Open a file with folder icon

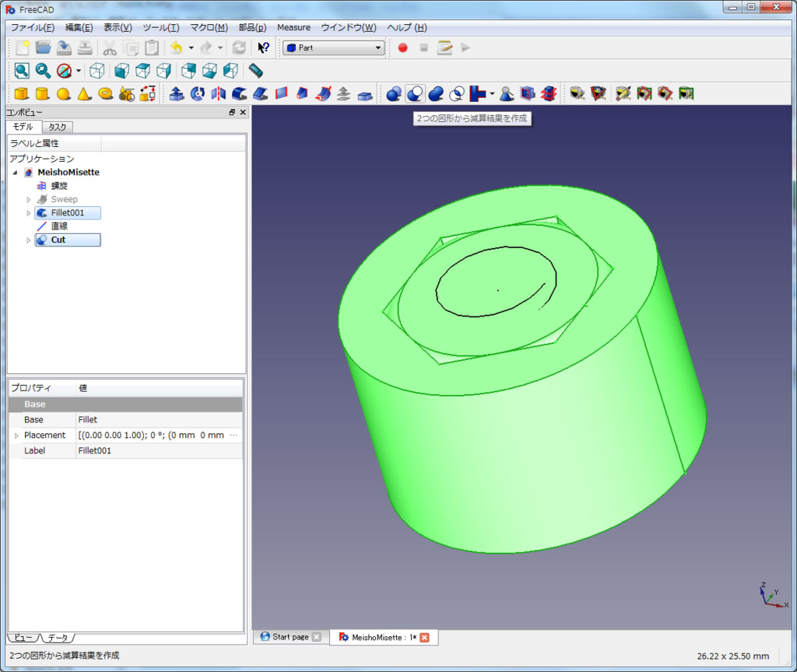point(44,47)
